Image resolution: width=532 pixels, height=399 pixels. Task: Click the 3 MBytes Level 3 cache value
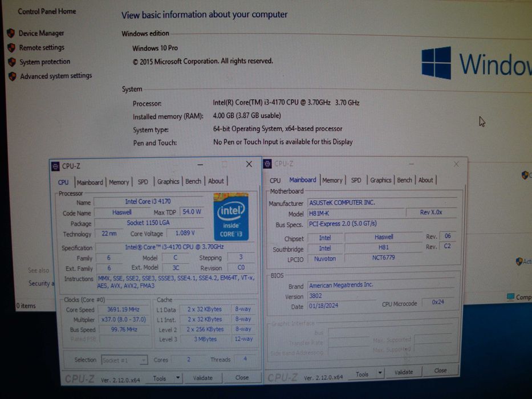pyautogui.click(x=205, y=339)
